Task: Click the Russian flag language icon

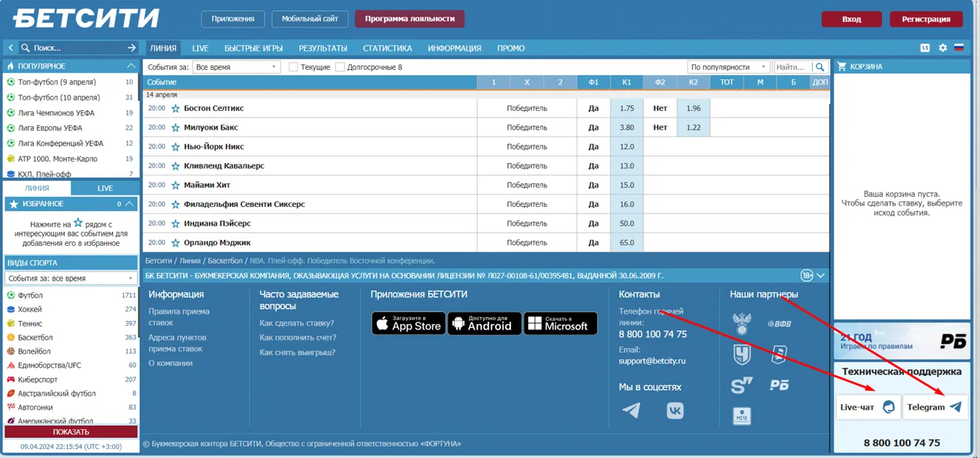Action: [x=958, y=48]
